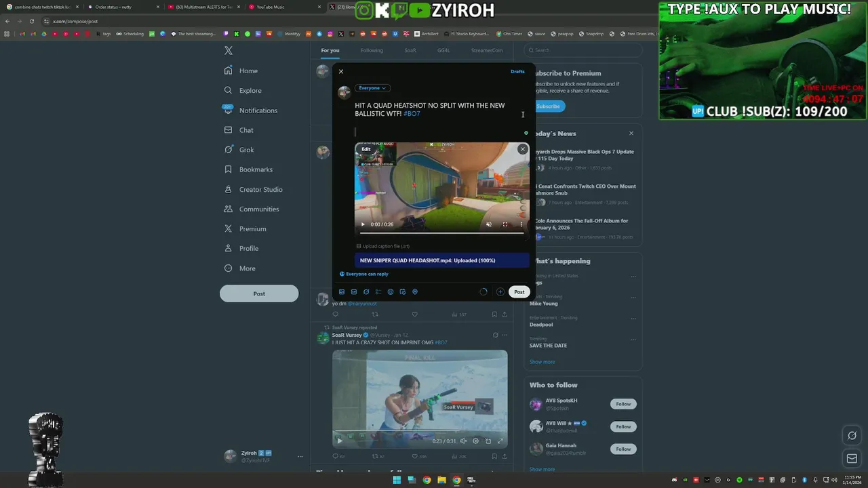The height and width of the screenshot is (488, 868).
Task: Change the Everyone can reply setting
Action: (364, 274)
